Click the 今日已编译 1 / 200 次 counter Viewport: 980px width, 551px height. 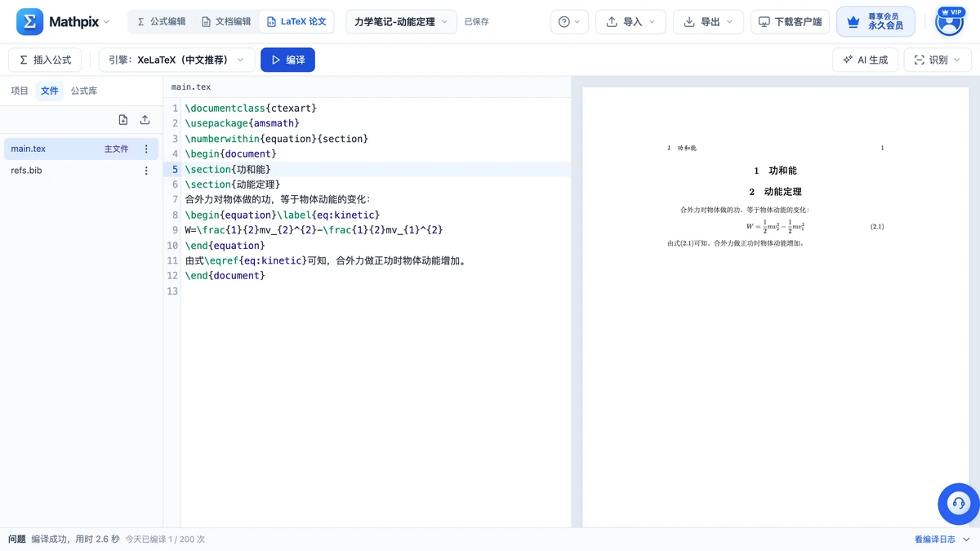point(165,540)
